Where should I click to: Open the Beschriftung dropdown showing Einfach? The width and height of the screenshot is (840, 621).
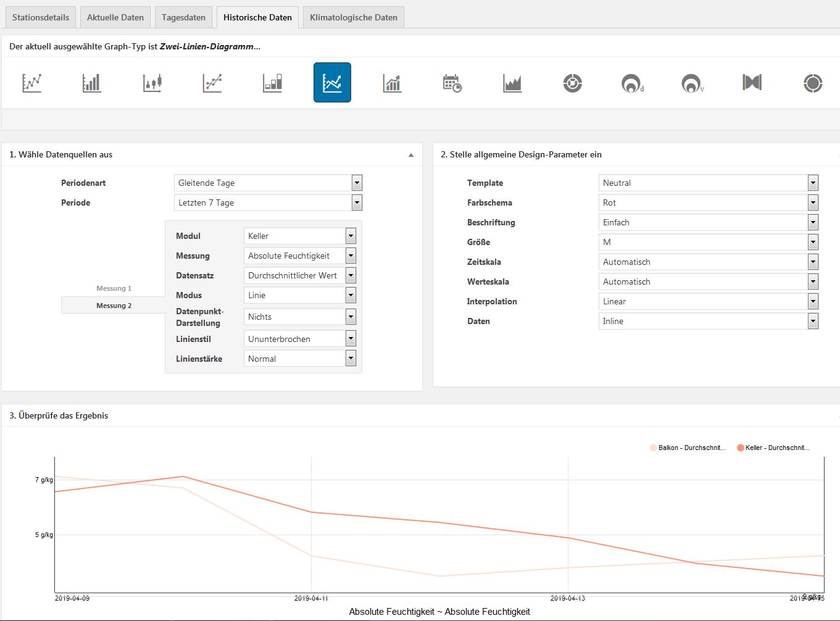[709, 222]
